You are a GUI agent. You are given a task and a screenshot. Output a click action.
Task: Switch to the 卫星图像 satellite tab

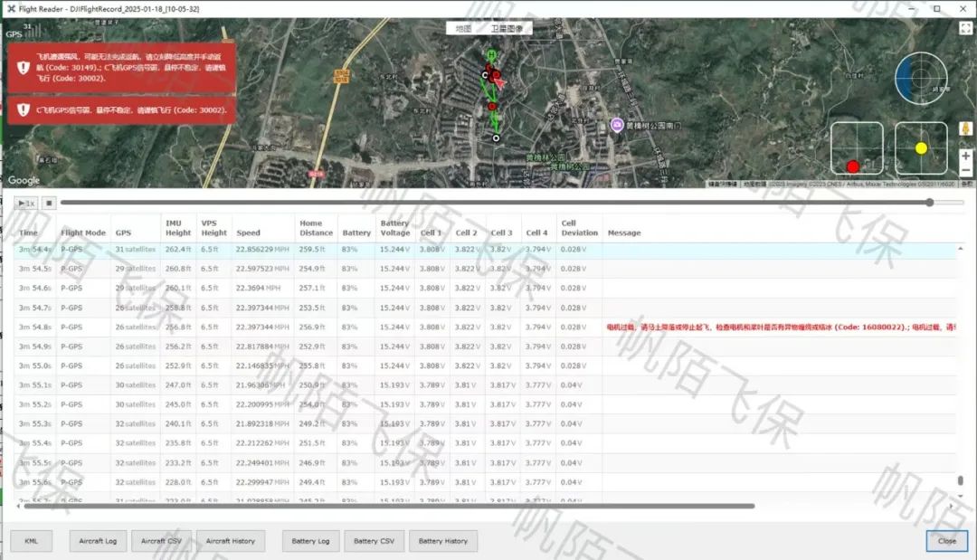(506, 29)
